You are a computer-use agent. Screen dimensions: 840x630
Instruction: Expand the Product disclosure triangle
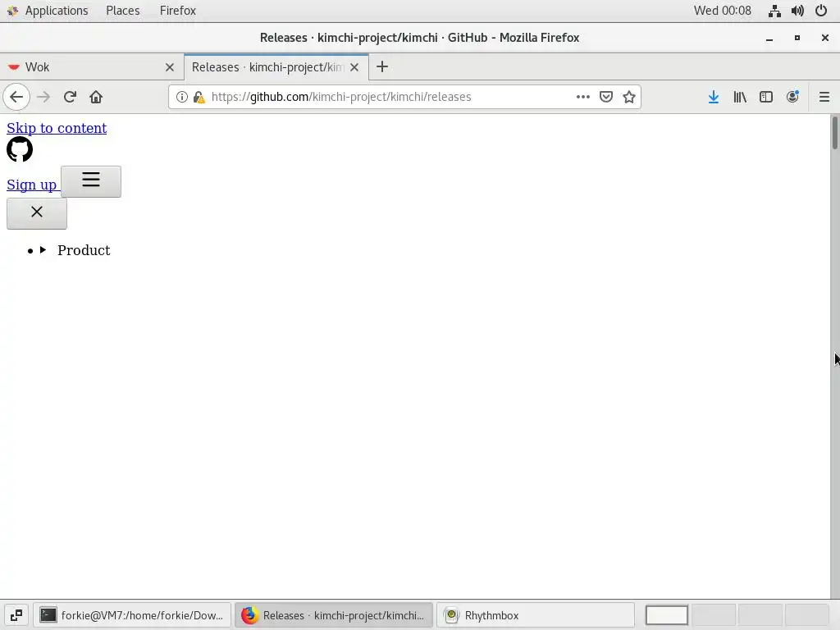(43, 250)
